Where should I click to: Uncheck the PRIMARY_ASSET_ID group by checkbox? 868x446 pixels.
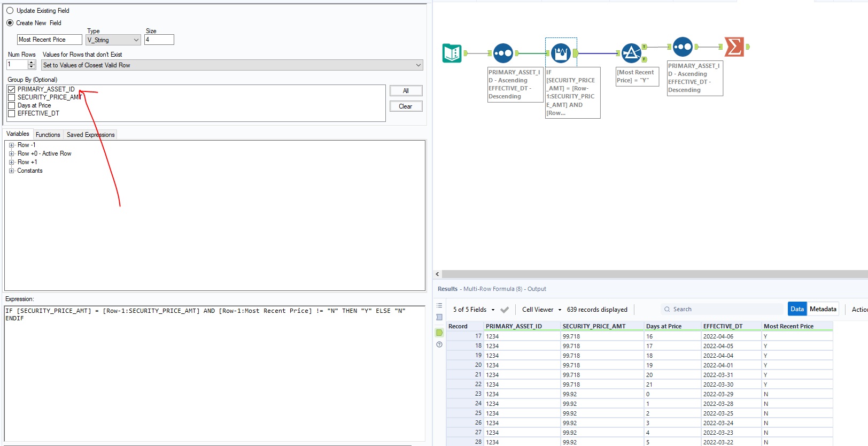coord(12,89)
